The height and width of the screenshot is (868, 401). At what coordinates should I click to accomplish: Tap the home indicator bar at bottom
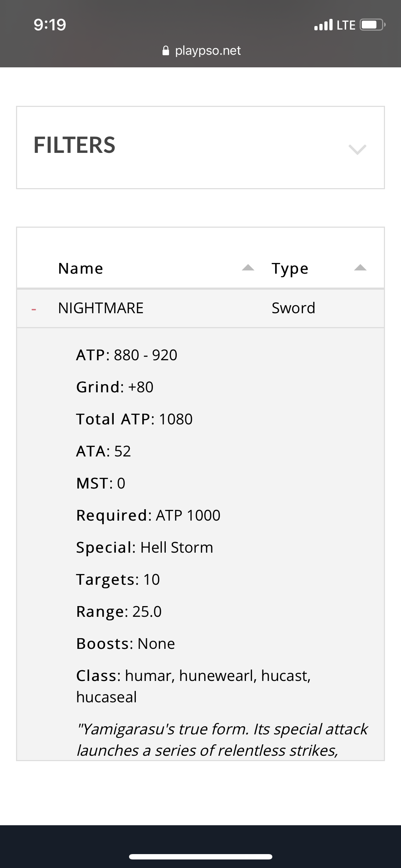click(x=200, y=857)
